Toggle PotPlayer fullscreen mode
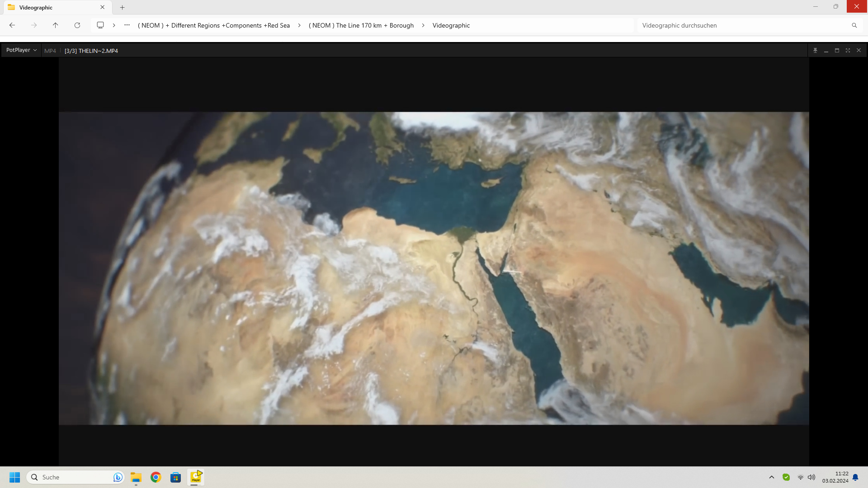Viewport: 868px width, 488px height. (x=848, y=51)
